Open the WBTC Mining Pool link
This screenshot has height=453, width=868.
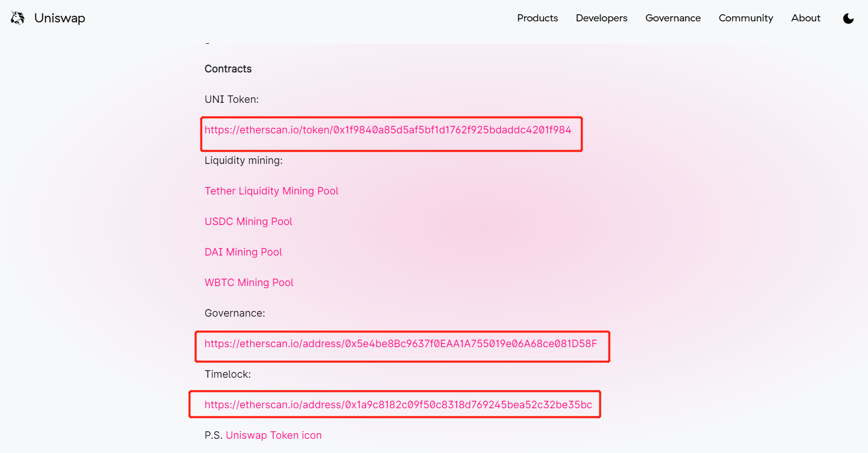[x=249, y=282]
